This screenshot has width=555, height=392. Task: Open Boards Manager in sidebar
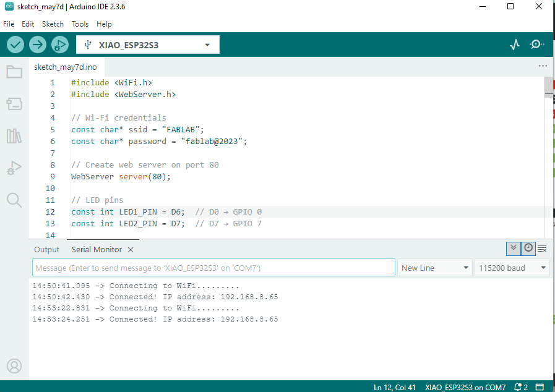tap(14, 104)
